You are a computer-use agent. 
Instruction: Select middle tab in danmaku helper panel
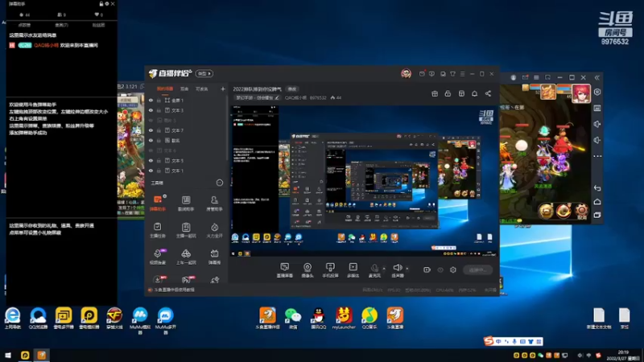[x=62, y=25]
